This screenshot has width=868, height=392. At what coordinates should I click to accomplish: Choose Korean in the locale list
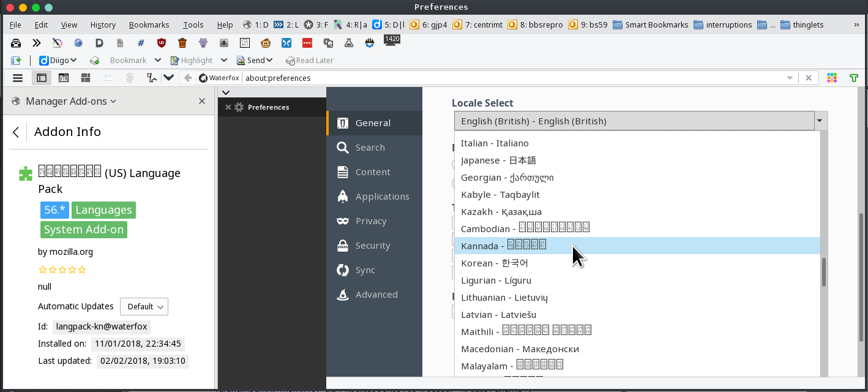637,263
